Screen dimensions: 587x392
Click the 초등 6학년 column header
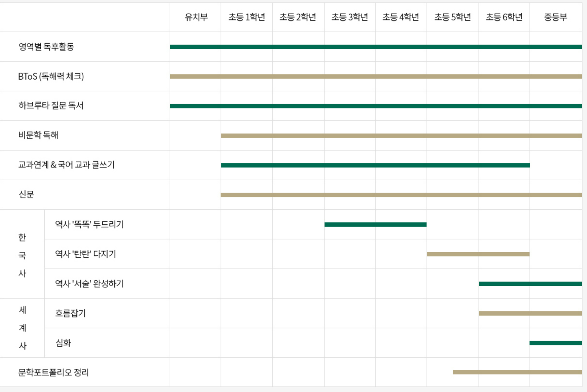click(504, 17)
